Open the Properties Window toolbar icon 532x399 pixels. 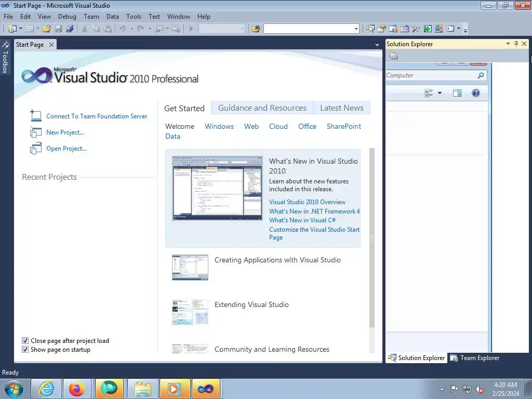tap(382, 29)
